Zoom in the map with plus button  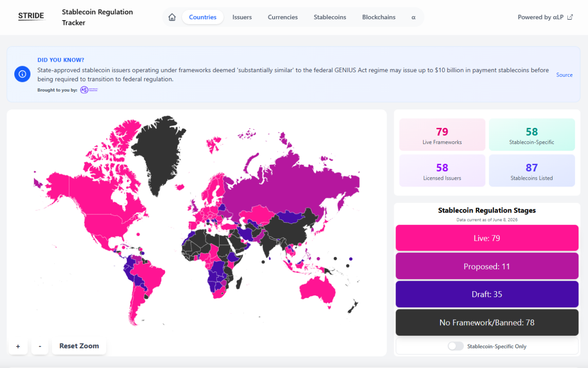[x=18, y=346]
